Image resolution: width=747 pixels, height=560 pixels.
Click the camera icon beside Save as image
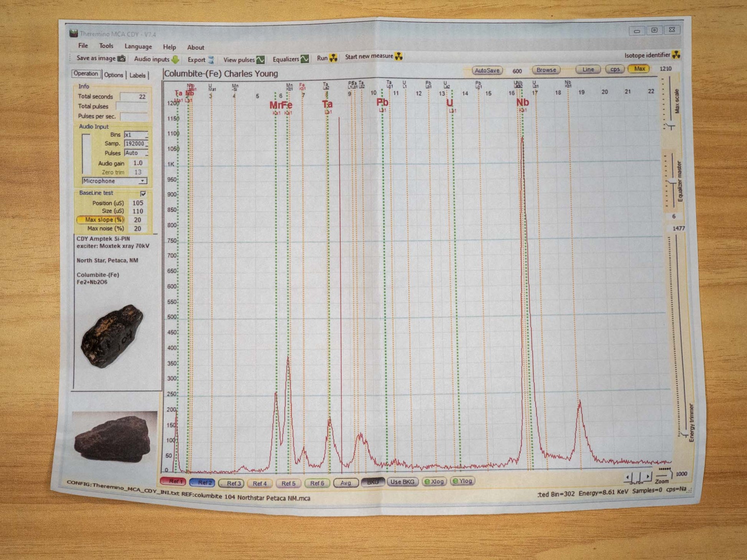(x=121, y=58)
